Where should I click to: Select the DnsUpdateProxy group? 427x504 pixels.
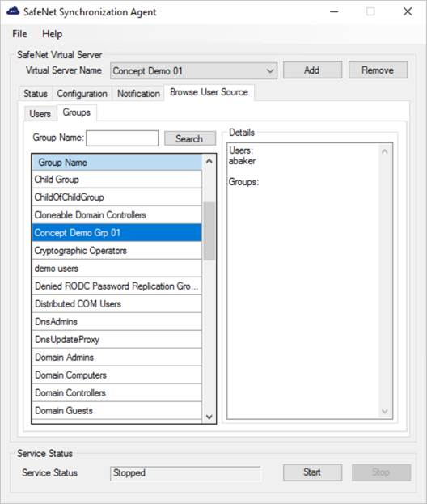(x=117, y=340)
